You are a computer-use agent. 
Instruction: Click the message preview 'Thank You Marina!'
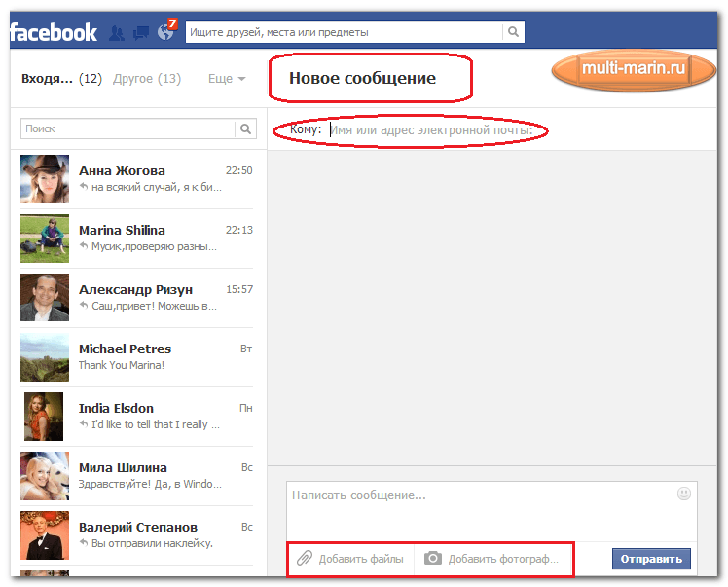pos(122,365)
